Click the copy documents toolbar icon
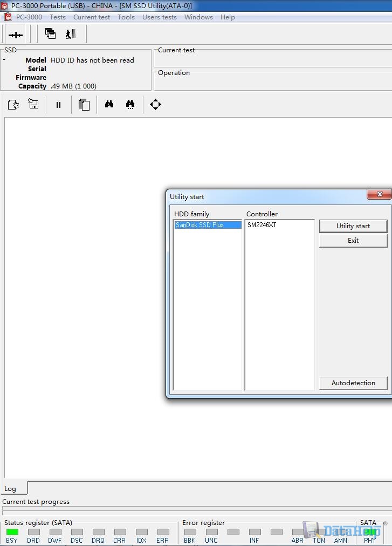The width and height of the screenshot is (392, 546). [84, 105]
